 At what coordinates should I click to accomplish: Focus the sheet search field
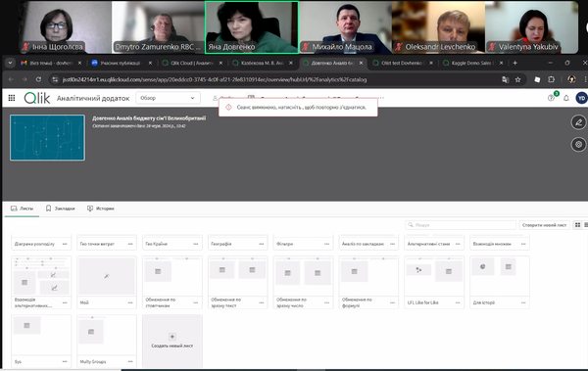tap(461, 225)
